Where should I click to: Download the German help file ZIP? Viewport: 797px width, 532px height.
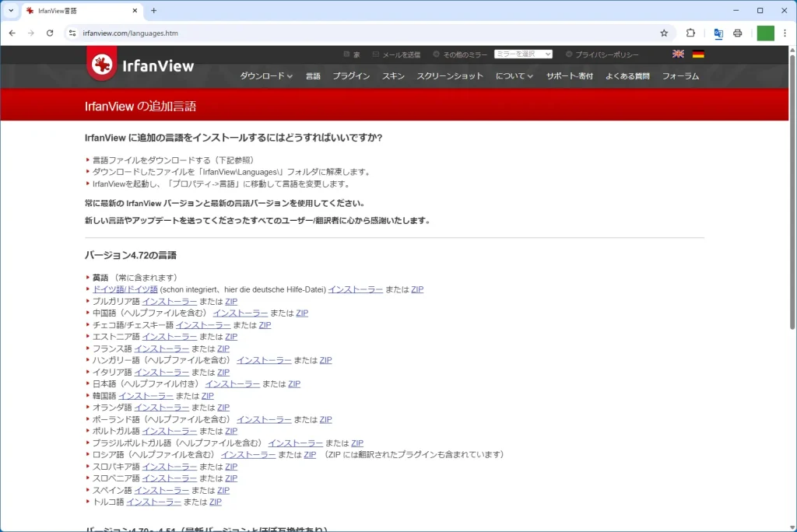(417, 289)
